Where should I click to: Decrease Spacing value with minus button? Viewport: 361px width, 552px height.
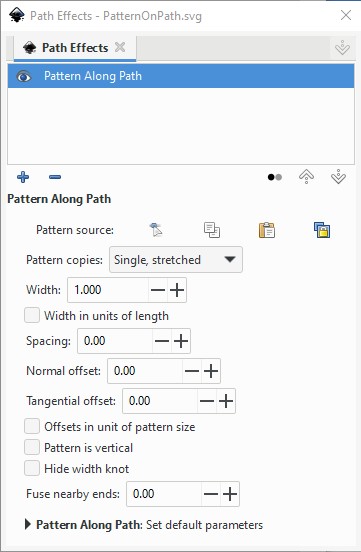pyautogui.click(x=162, y=341)
